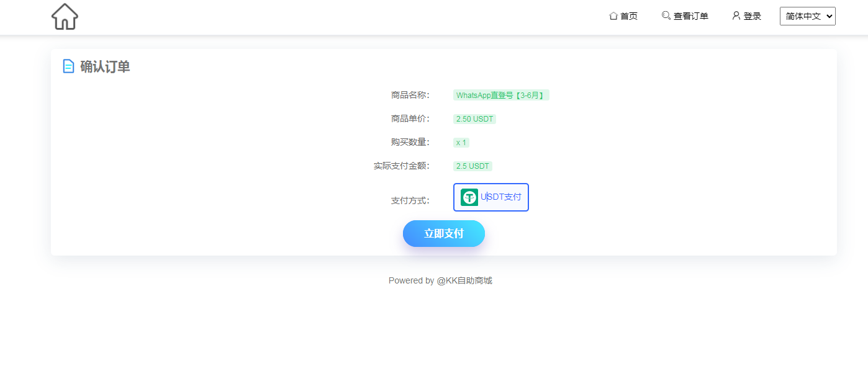868x384 pixels.
Task: Open the 简体中文 language dropdown
Action: [807, 16]
